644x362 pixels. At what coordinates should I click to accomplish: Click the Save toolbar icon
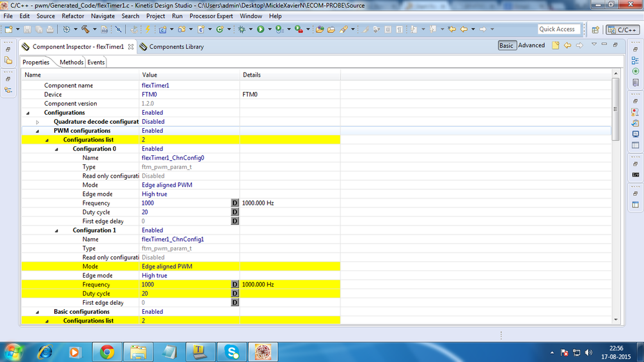click(x=27, y=29)
